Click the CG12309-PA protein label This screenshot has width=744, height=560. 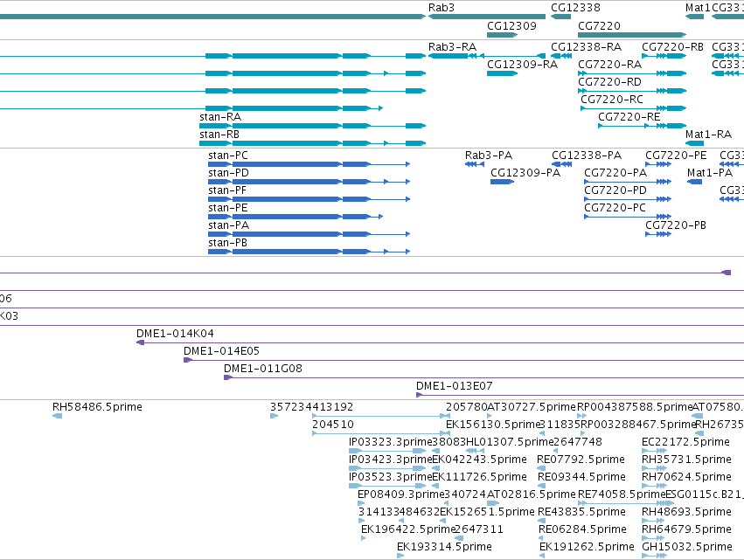click(525, 173)
